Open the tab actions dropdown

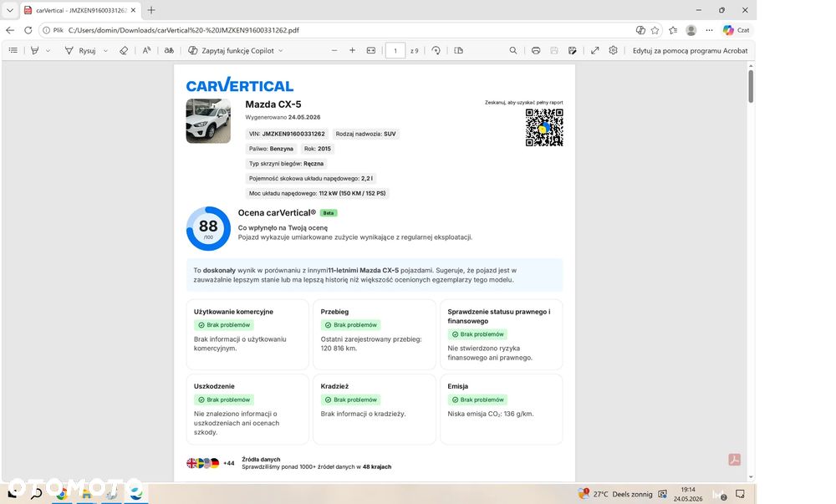point(9,10)
